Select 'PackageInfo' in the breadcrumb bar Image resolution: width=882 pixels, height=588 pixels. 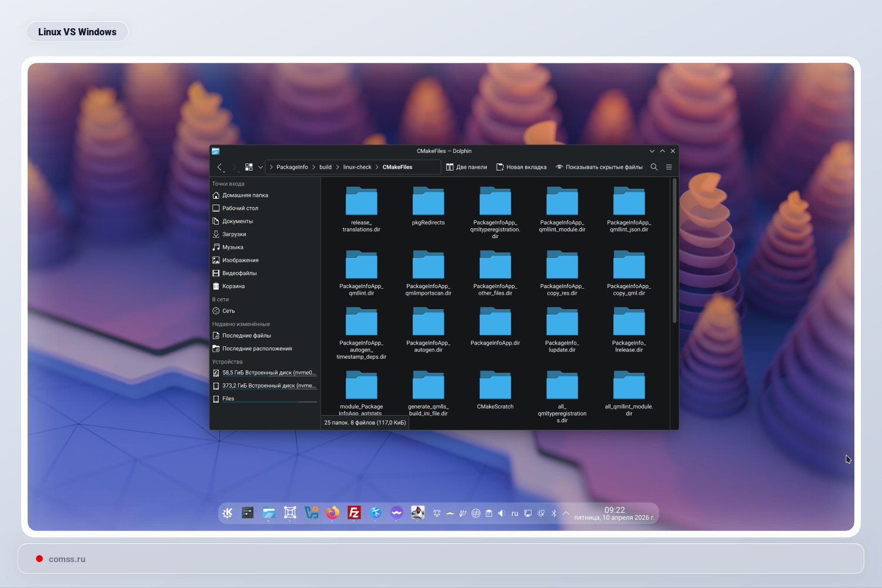[x=291, y=167]
